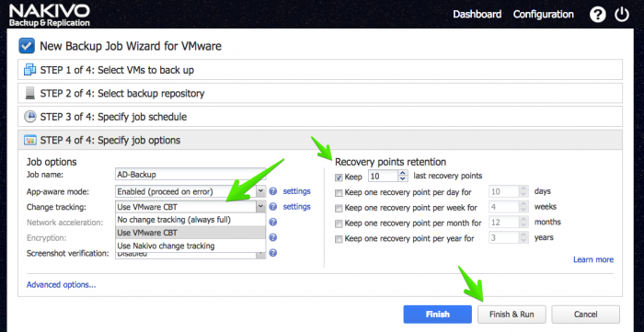
Task: Click the power logout icon
Action: [622, 15]
